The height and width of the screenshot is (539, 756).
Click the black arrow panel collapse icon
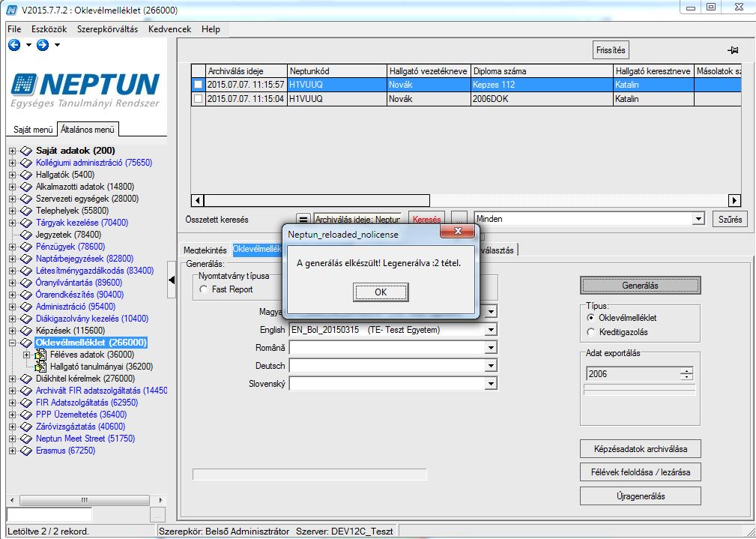click(x=172, y=280)
